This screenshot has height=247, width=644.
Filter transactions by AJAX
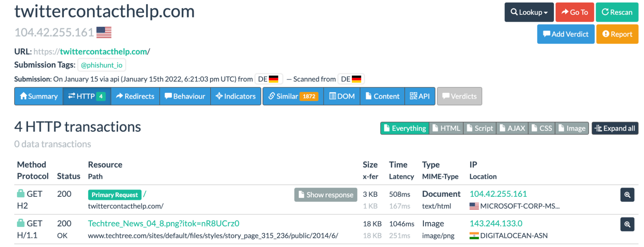click(512, 128)
